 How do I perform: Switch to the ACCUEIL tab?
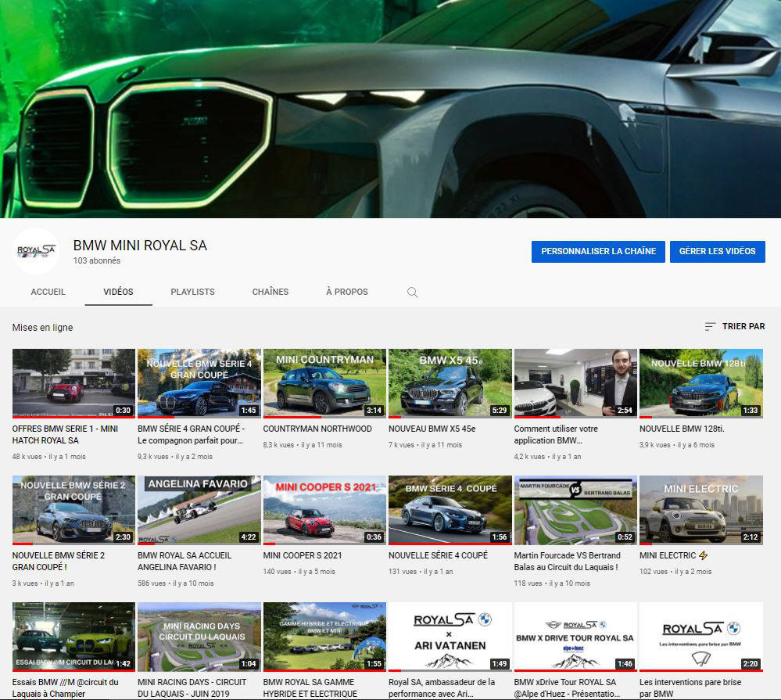click(48, 292)
